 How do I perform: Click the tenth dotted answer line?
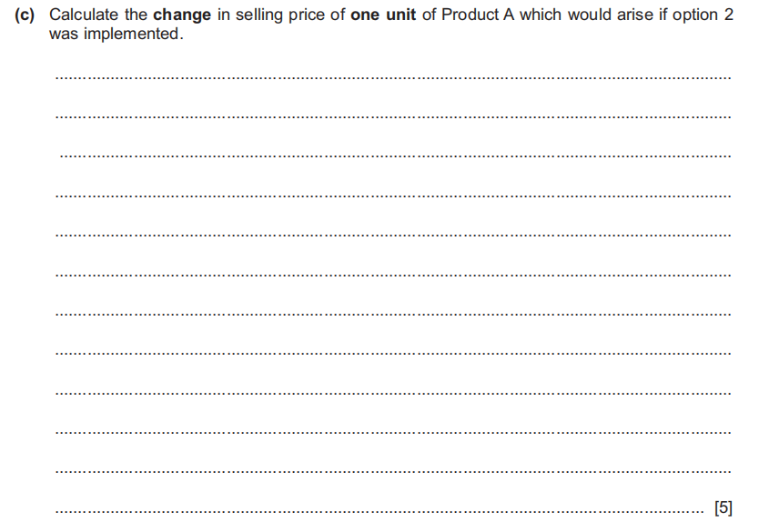392,432
